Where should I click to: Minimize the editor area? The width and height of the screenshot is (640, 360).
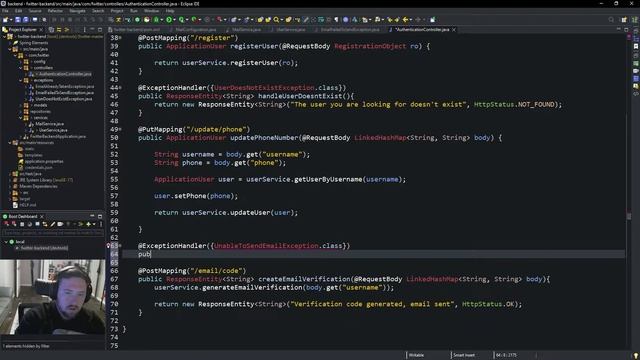pos(619,29)
